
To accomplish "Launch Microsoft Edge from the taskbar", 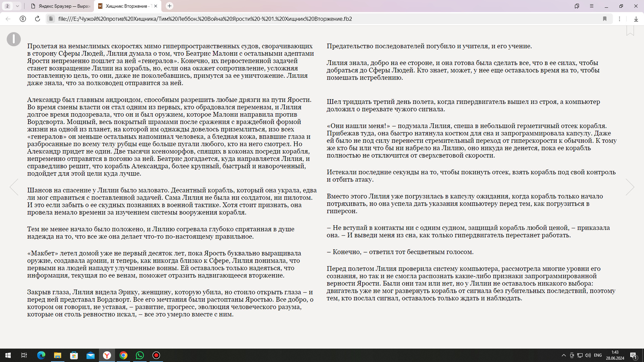I will point(41,355).
